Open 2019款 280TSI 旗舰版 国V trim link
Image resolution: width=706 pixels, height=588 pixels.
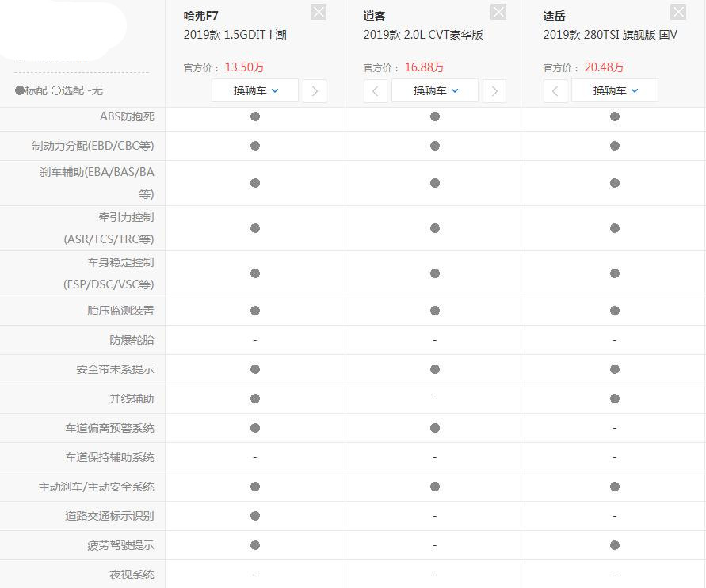click(x=610, y=35)
